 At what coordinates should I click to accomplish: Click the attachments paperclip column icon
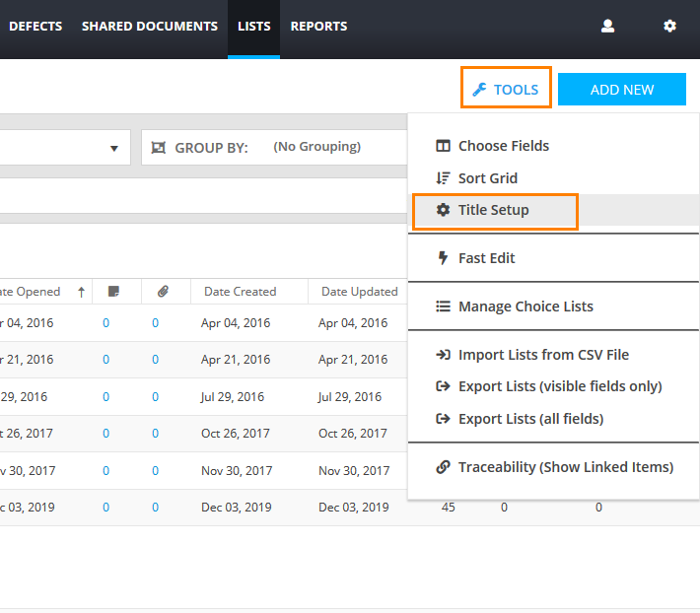coord(163,292)
